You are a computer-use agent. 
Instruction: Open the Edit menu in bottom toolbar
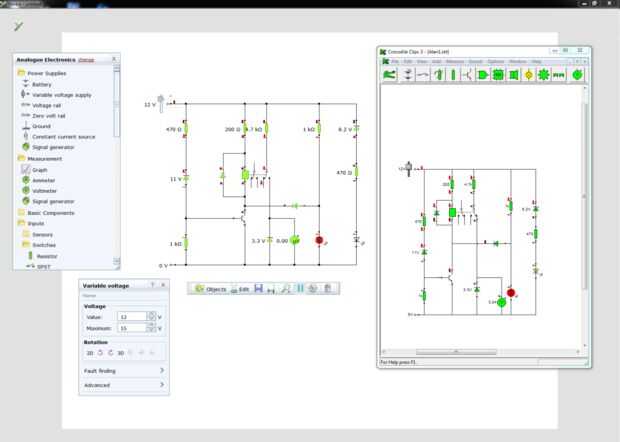[x=240, y=289]
